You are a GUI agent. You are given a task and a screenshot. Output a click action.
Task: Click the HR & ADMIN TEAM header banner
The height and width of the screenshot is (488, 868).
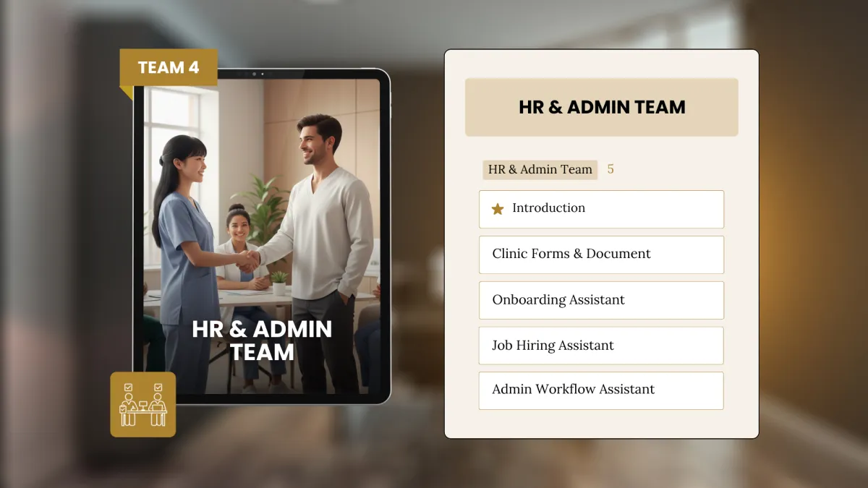[602, 107]
